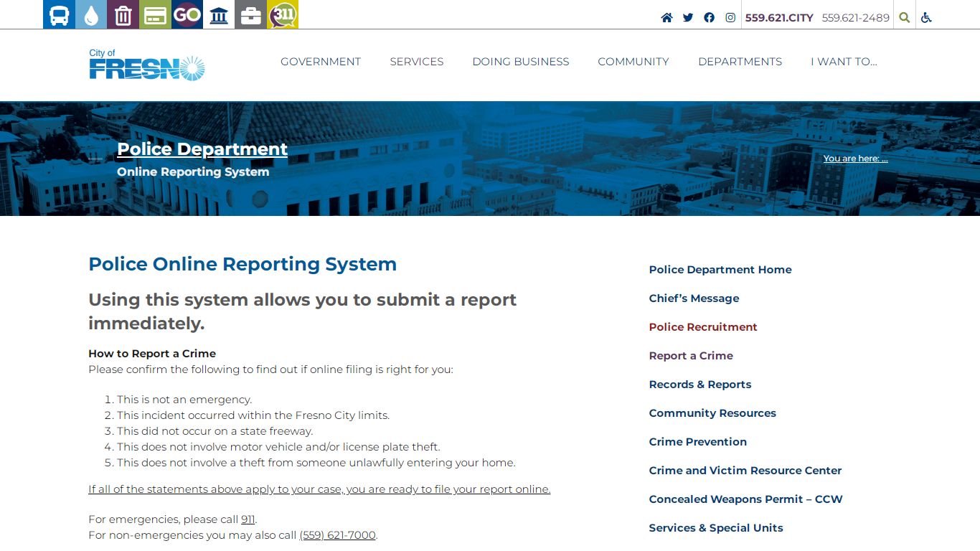Open the Twitter icon

[x=688, y=18]
